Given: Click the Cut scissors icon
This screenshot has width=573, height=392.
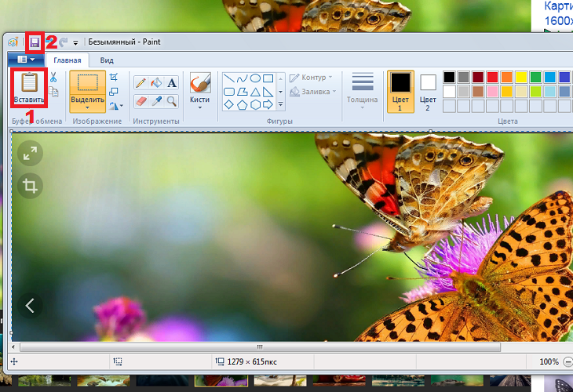Looking at the screenshot, I should 53,78.
